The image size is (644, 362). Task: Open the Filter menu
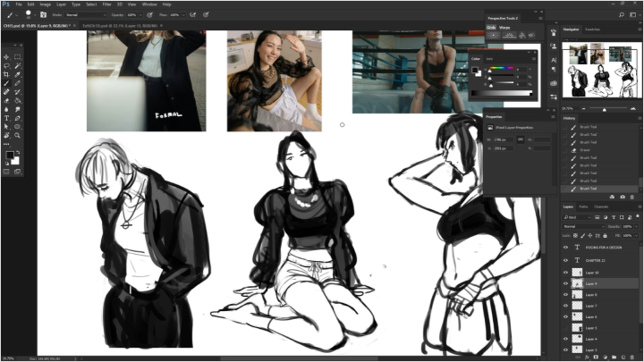pos(106,4)
